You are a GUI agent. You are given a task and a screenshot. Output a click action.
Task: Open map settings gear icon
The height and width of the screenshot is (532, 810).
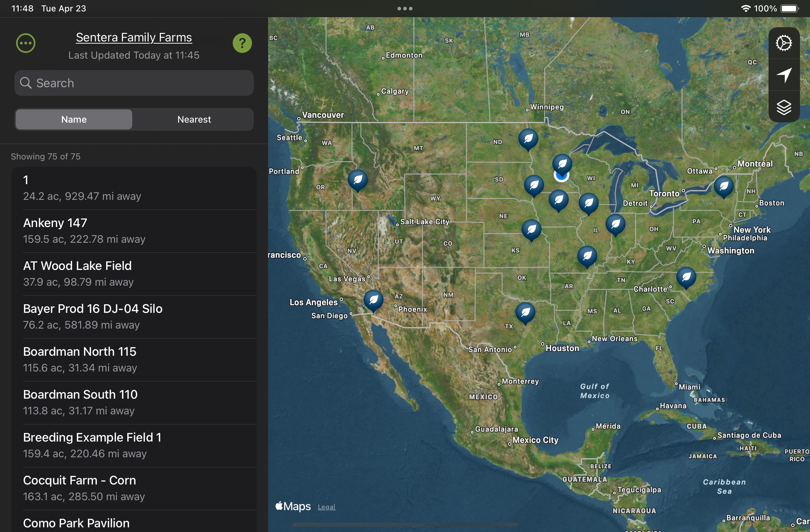point(784,43)
